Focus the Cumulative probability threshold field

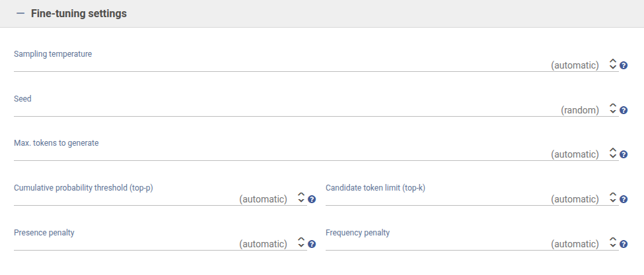125,199
